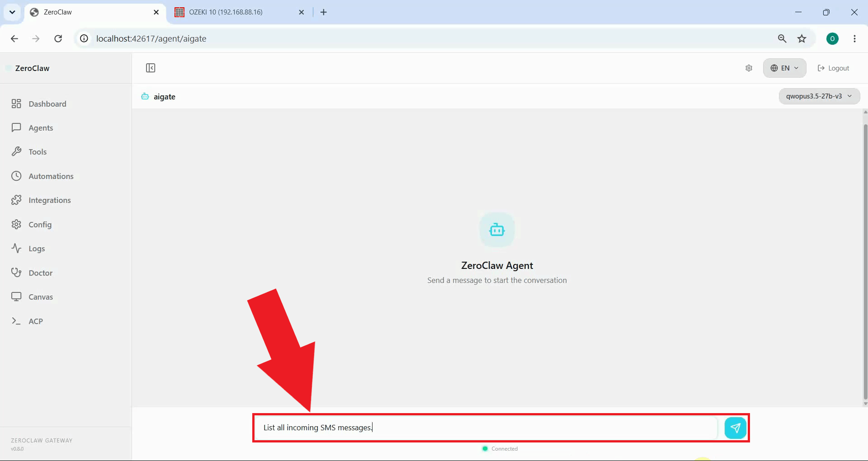View site information icon in address bar
The height and width of the screenshot is (461, 868).
coord(84,38)
